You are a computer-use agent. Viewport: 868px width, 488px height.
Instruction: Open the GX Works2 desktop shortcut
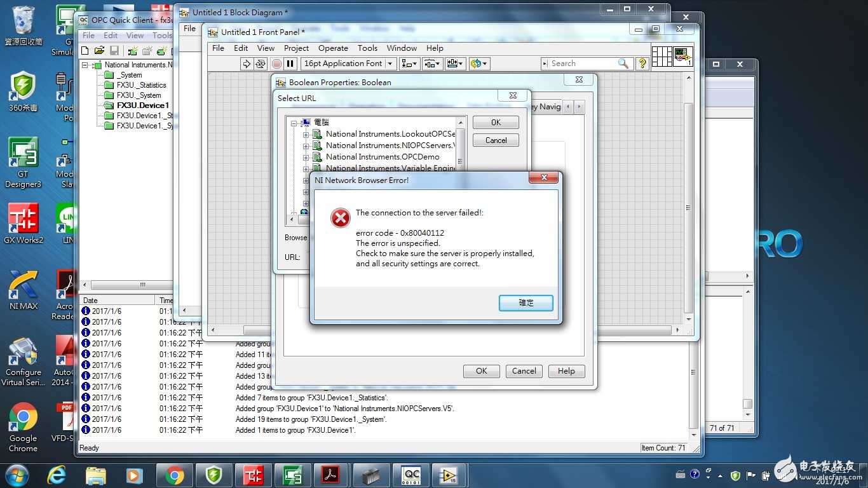point(23,224)
